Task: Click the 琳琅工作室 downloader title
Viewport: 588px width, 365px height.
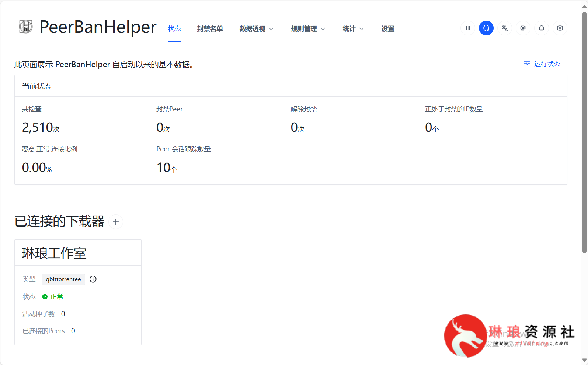Action: (x=54, y=253)
